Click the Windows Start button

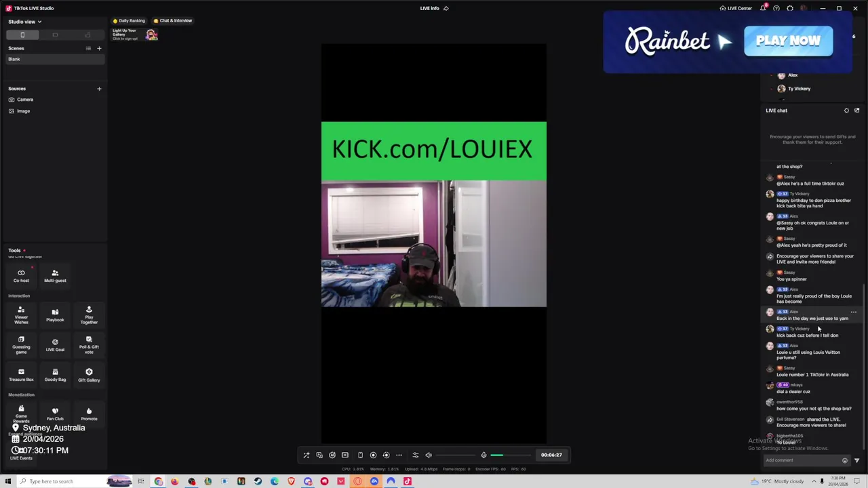tap(8, 481)
